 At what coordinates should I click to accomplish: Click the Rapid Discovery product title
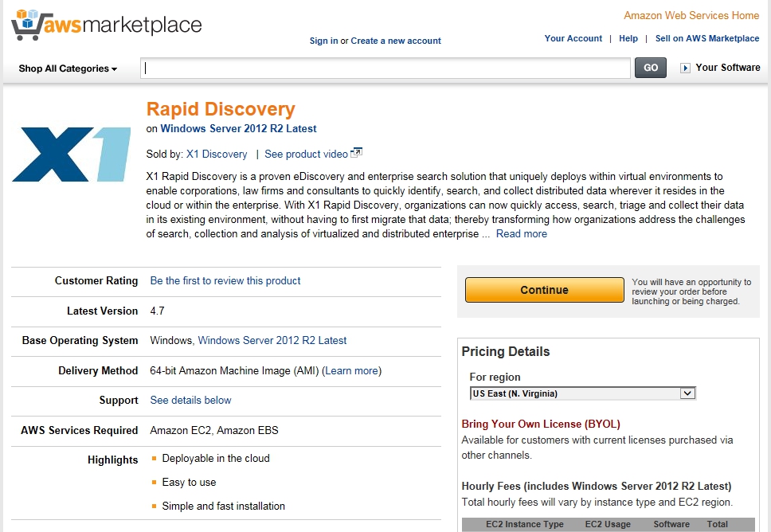pos(221,109)
